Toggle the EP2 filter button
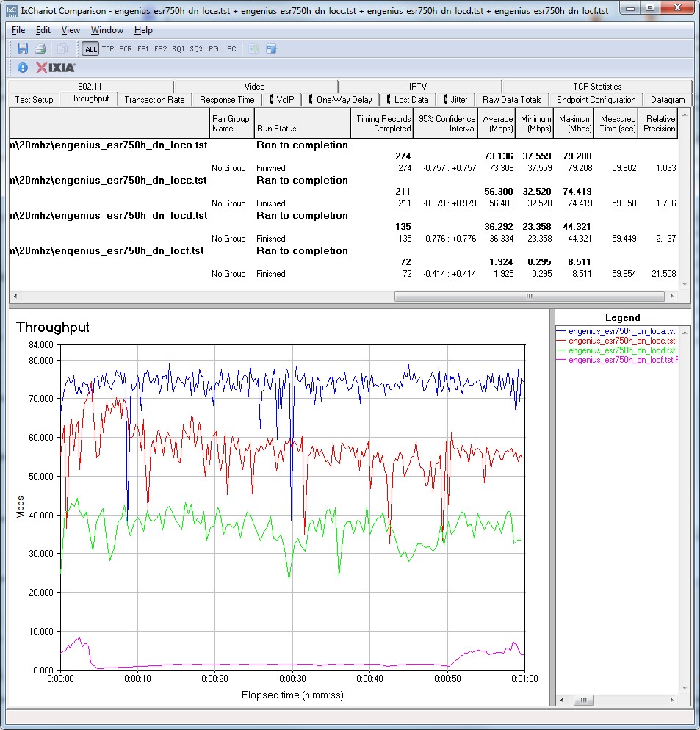This screenshot has width=700, height=730. [x=161, y=49]
